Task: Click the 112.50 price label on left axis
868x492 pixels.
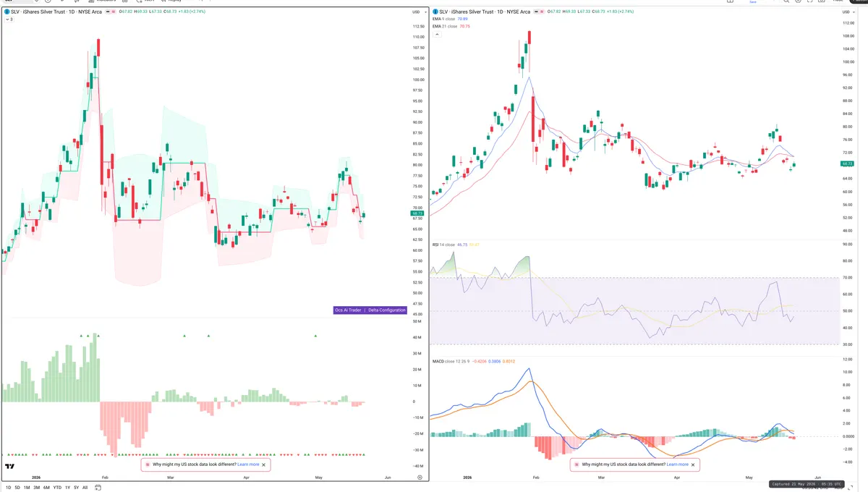Action: coord(418,26)
